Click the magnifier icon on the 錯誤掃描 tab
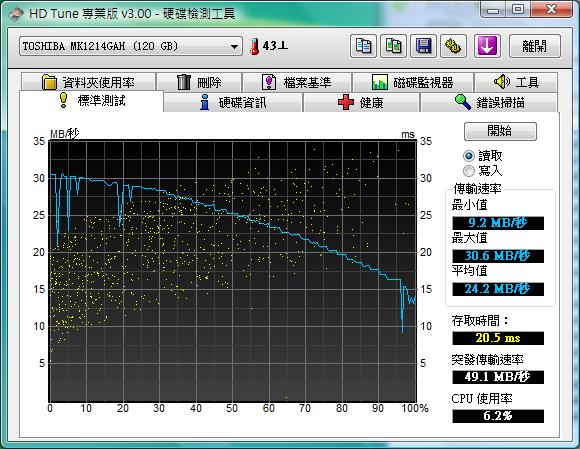580x449 pixels. 462,102
